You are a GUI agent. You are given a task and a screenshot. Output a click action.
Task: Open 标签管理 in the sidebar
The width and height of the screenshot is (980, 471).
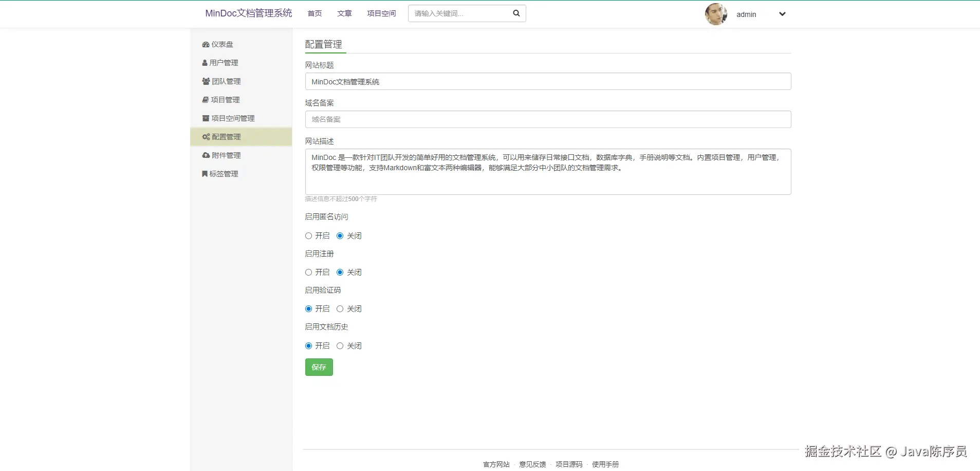[x=241, y=174]
